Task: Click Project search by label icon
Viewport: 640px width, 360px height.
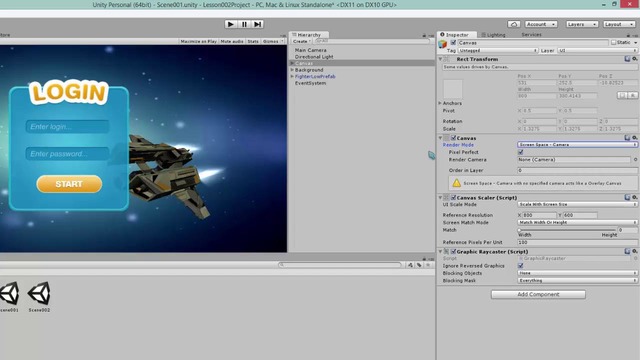Action: click(419, 265)
